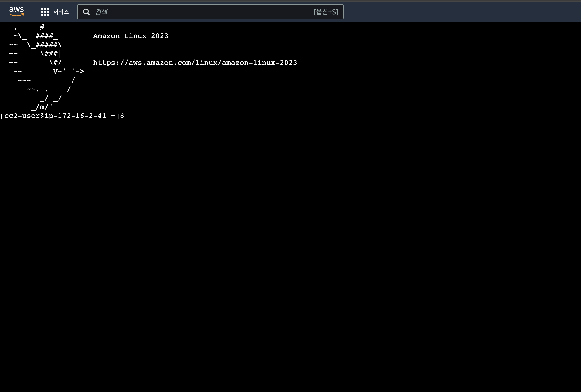Click the ASCII bird's '-> beak arrow
This screenshot has width=581, height=392.
point(78,71)
